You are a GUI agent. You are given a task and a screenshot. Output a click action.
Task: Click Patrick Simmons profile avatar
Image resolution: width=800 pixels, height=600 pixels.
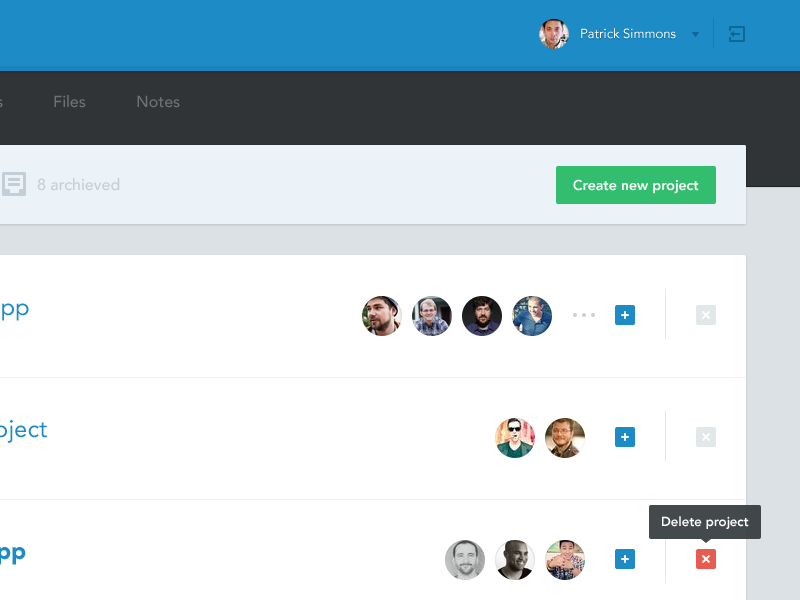pos(554,34)
